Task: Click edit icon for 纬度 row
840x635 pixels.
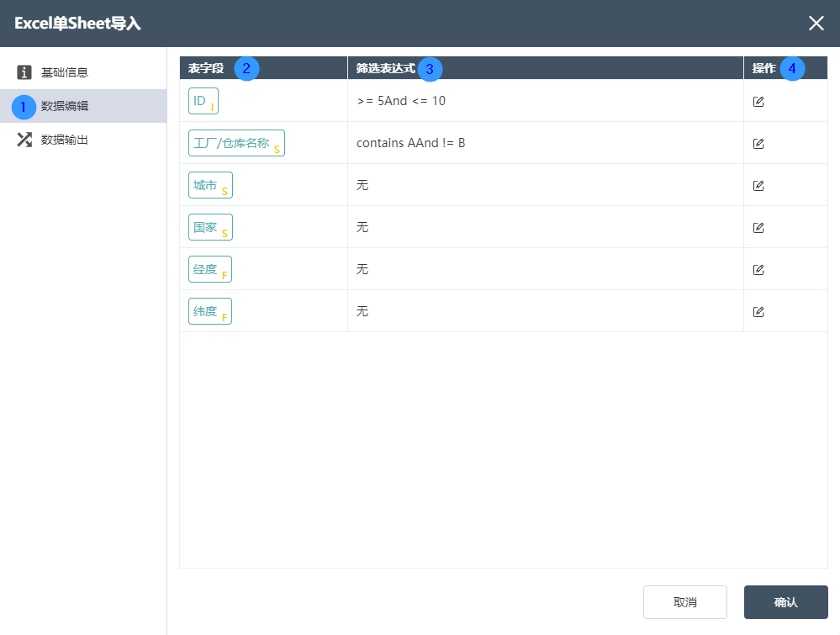Action: pos(758,311)
